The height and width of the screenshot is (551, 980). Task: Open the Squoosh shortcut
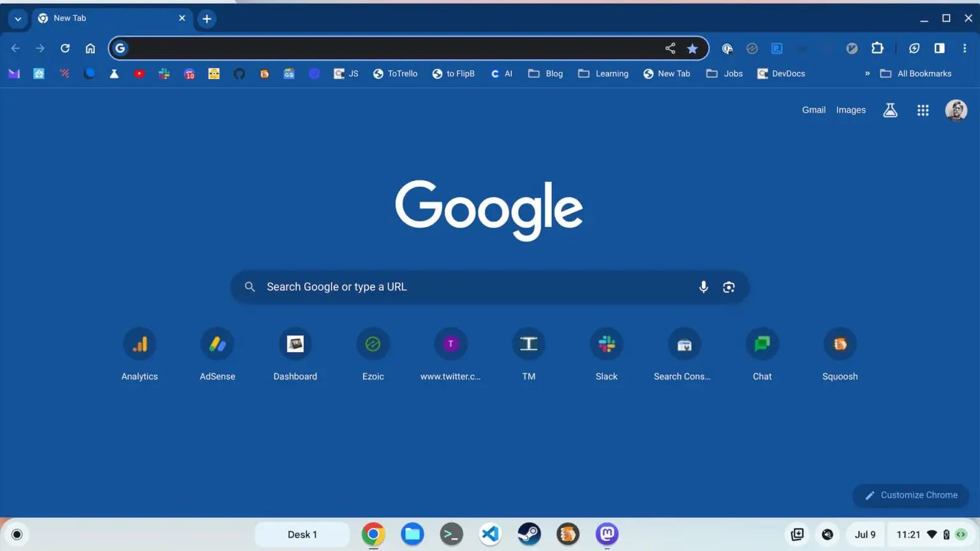coord(840,354)
